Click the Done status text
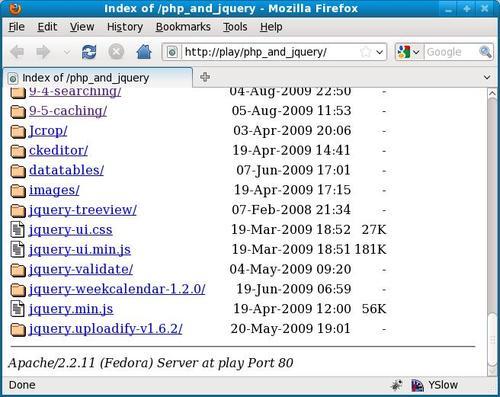This screenshot has width=500, height=397. point(22,385)
